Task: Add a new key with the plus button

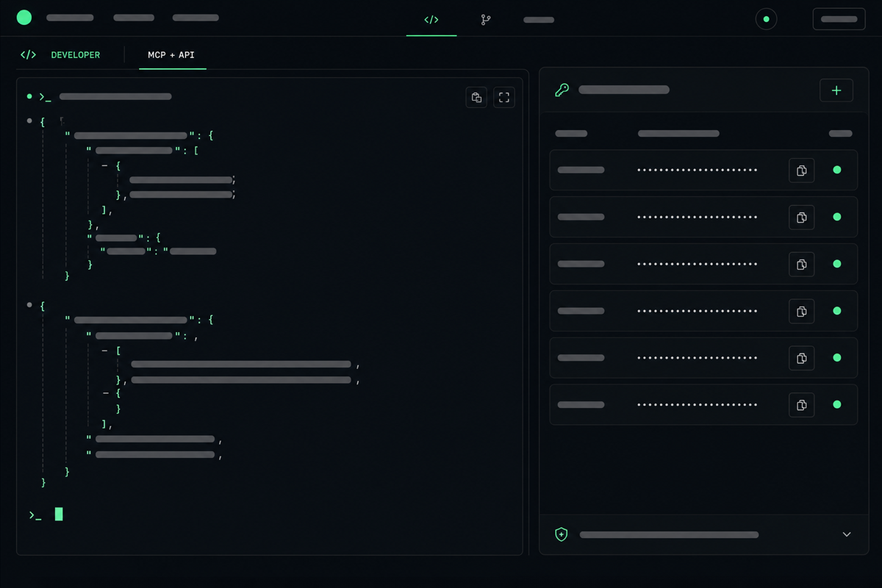Action: [836, 90]
